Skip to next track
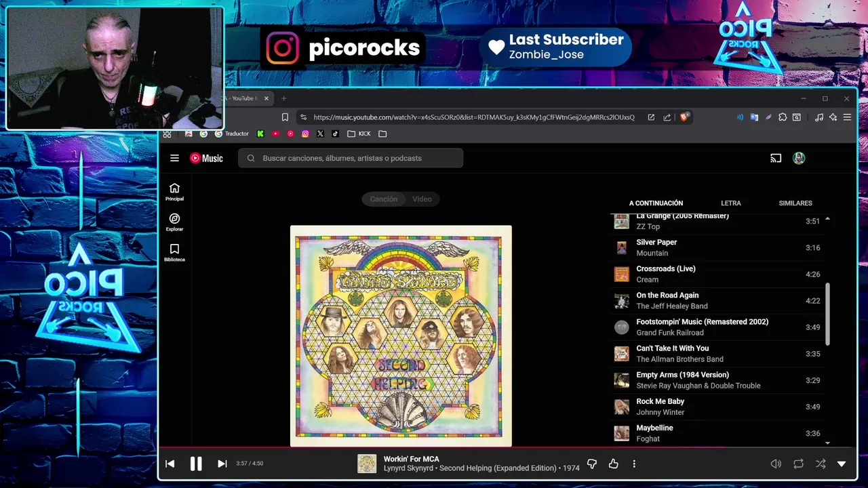Viewport: 868px width, 488px height. 222,464
